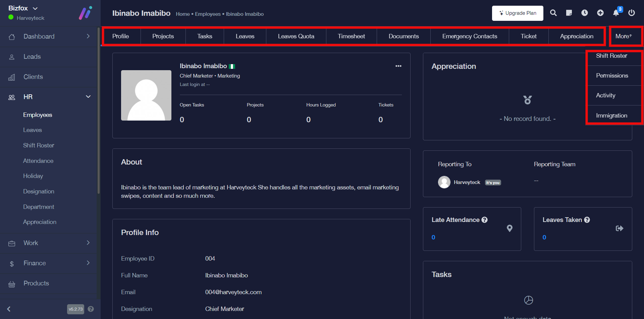Click the Upgrade Plan button
Viewport: 644px width, 319px height.
(518, 13)
